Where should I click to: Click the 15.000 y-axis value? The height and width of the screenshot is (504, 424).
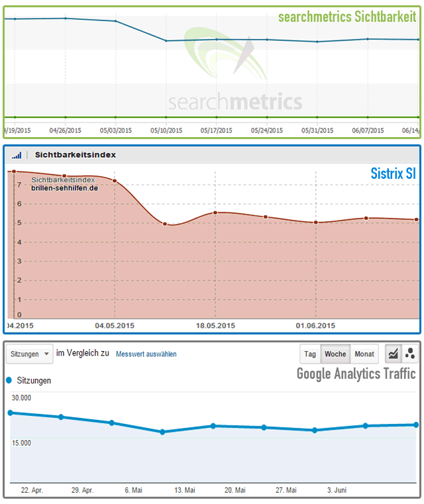[21, 443]
